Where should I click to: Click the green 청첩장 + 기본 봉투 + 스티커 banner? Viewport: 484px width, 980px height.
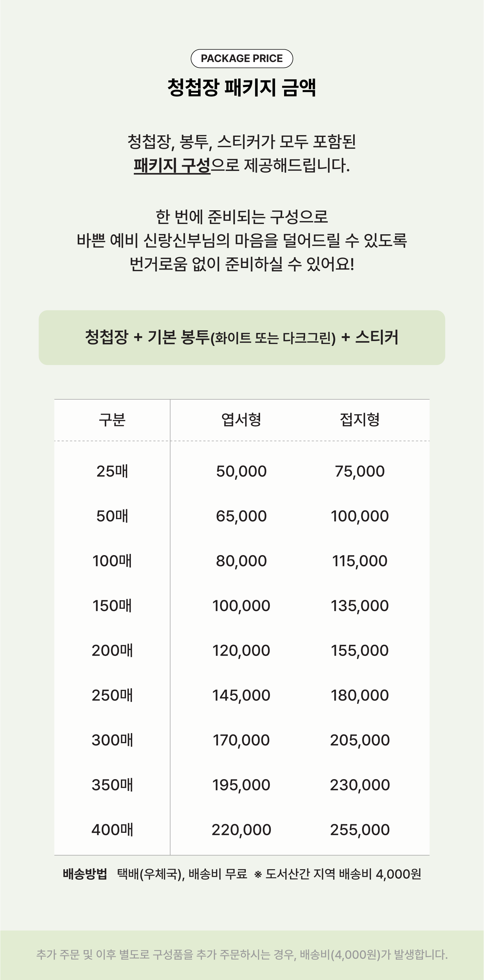tap(242, 338)
